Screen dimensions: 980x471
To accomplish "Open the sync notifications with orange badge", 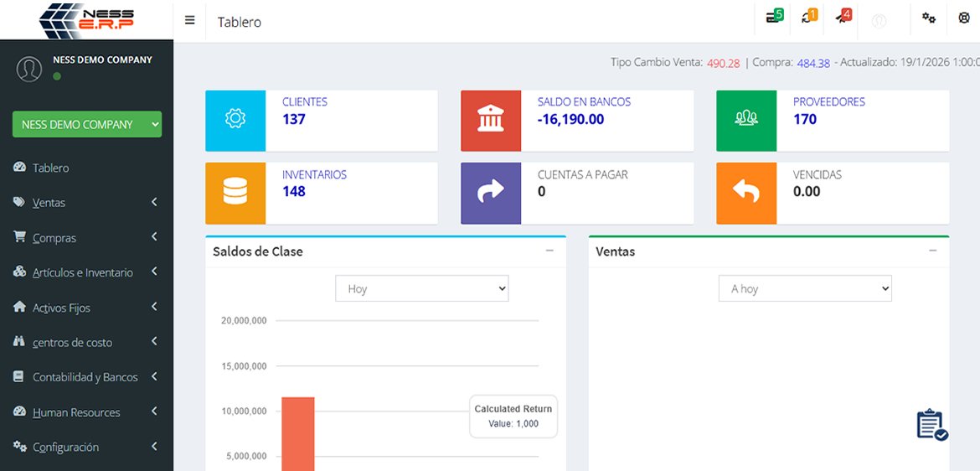I will point(808,17).
